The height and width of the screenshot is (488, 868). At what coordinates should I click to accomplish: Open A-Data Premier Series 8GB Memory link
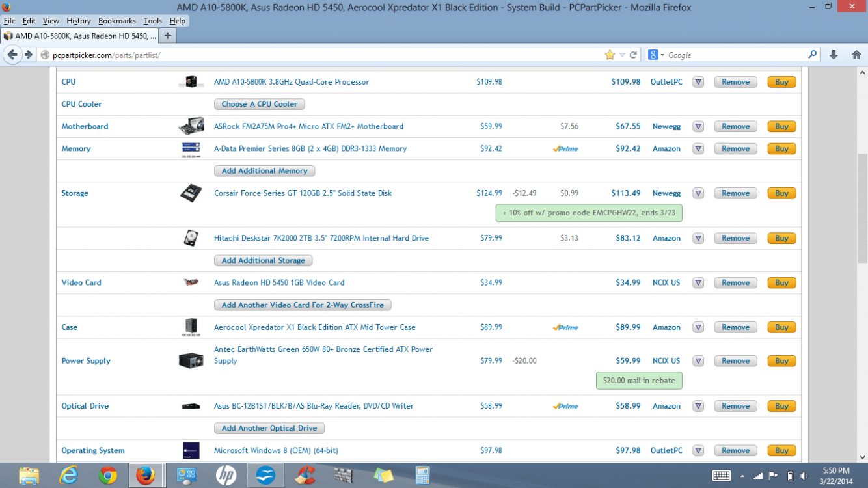(310, 149)
